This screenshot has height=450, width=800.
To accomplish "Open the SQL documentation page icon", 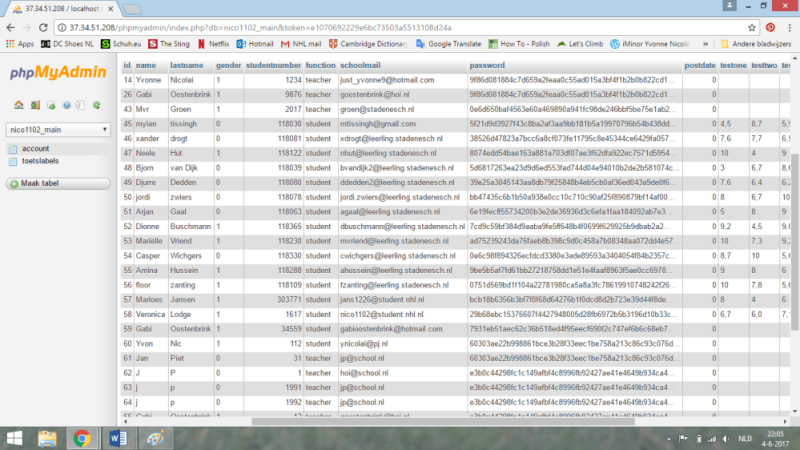I will click(80, 105).
